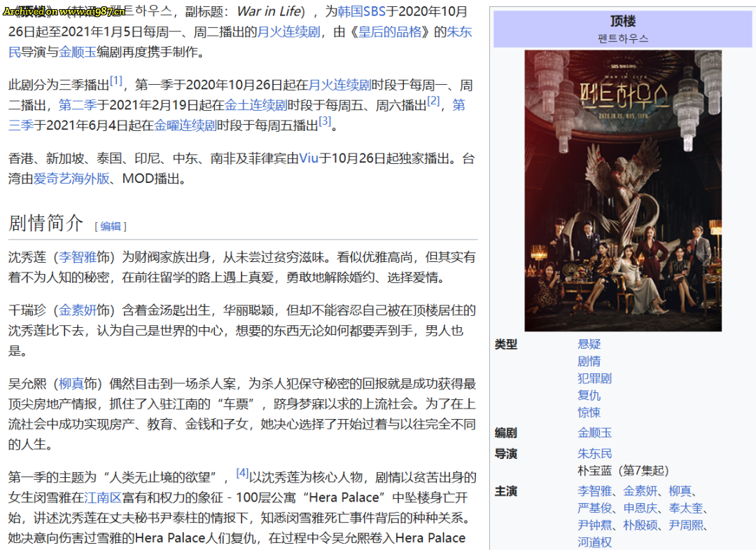The height and width of the screenshot is (550, 756).
Task: Open the 金曜连续剧 link
Action: click(x=185, y=125)
